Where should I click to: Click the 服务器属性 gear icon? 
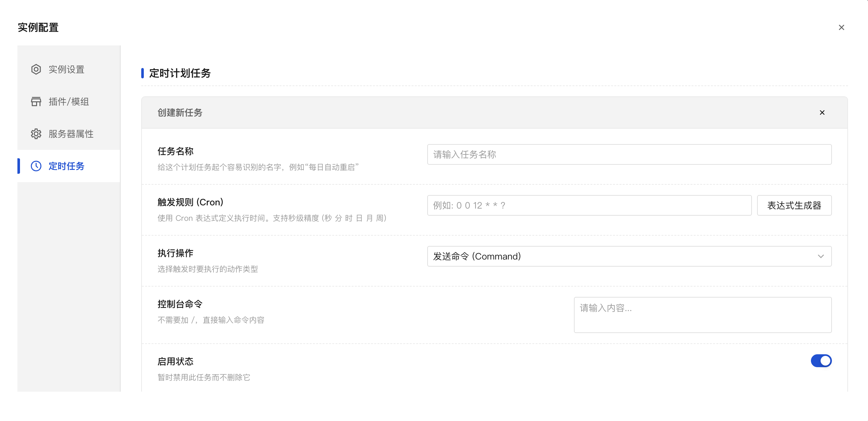coord(36,134)
